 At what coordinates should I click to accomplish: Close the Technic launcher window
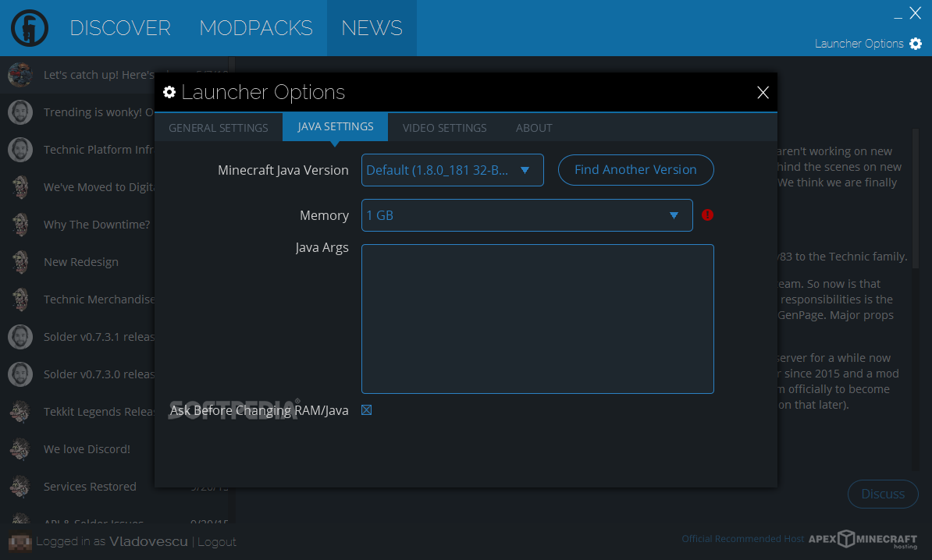pos(916,13)
